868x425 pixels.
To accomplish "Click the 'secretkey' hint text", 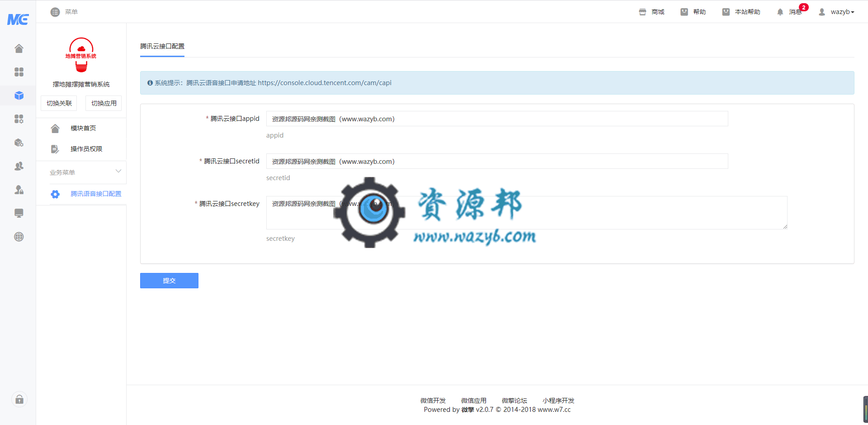I will click(280, 239).
